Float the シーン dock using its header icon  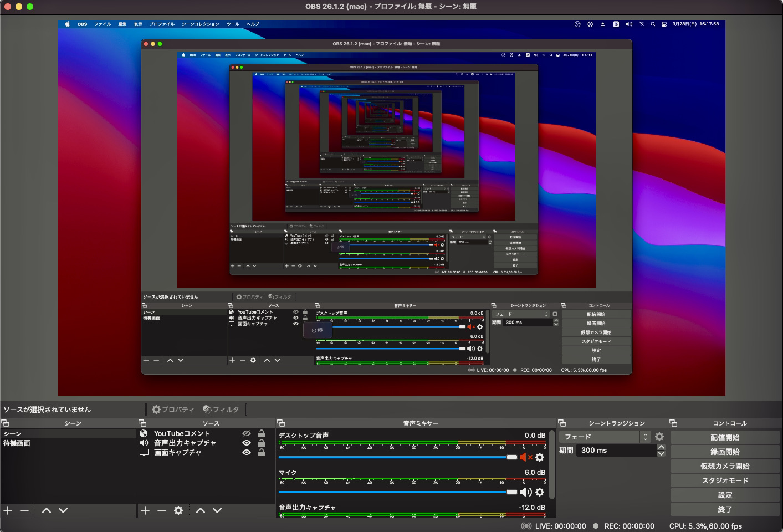click(x=5, y=423)
